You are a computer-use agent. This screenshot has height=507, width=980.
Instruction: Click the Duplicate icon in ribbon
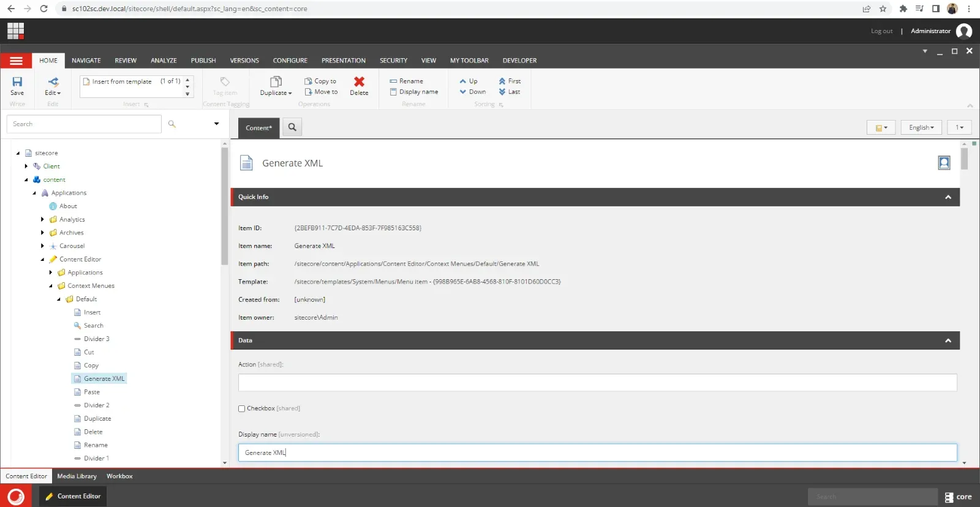(x=276, y=82)
